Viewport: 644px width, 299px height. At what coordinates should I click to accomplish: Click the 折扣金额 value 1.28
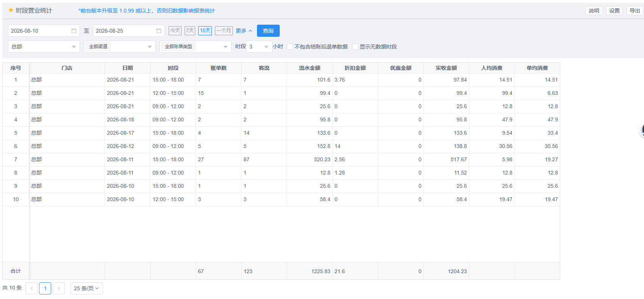coord(340,173)
